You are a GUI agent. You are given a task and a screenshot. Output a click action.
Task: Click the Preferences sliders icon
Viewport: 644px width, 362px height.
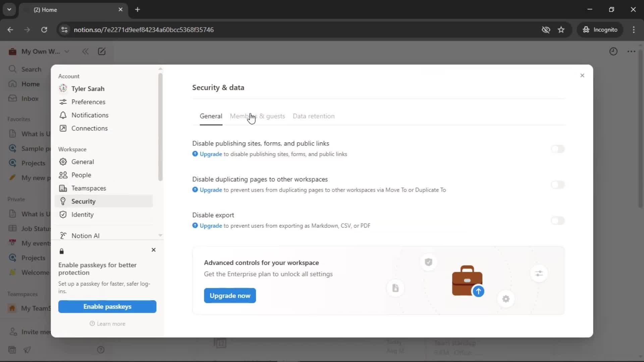[63, 102]
